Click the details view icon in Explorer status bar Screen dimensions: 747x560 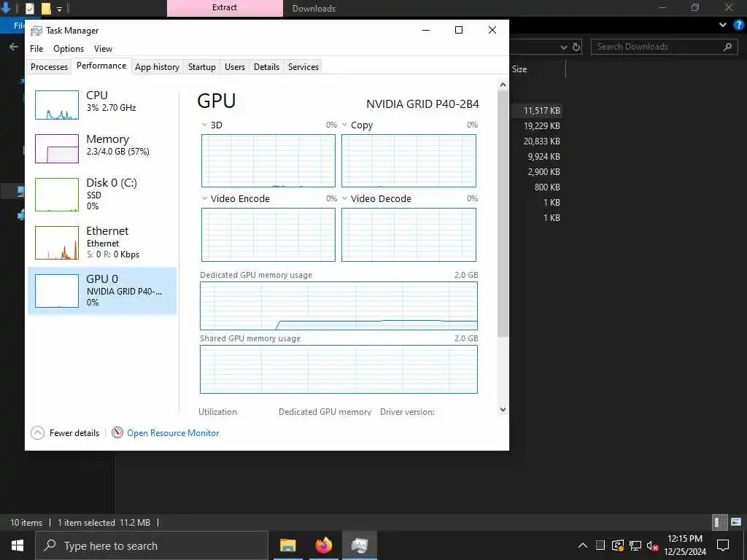click(719, 522)
